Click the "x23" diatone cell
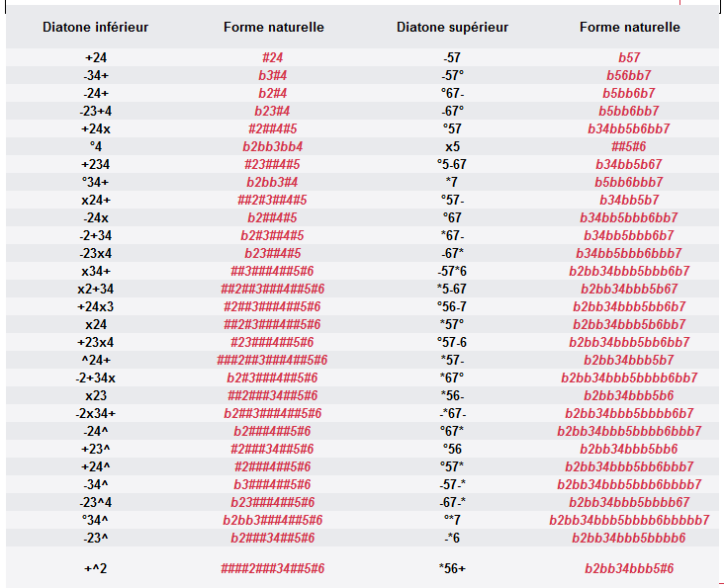 point(96,395)
